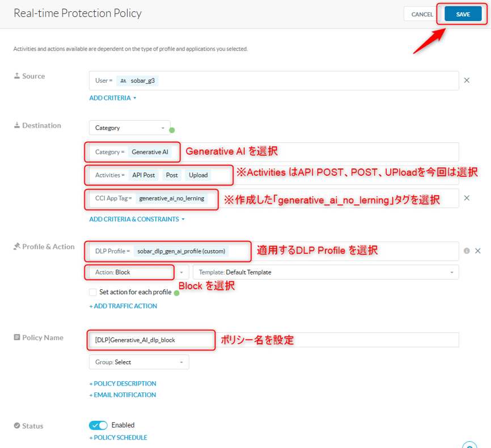The width and height of the screenshot is (491, 448).
Task: Remove the DLP Profile row
Action: pos(477,251)
